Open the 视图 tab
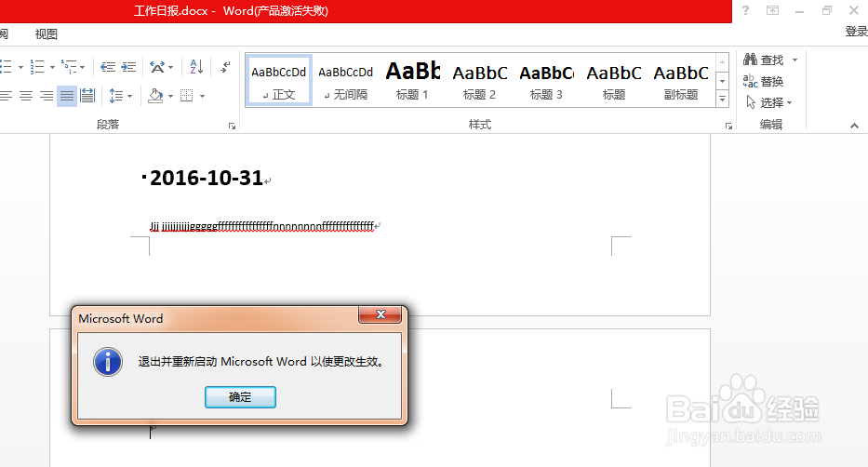The image size is (868, 467). [46, 34]
